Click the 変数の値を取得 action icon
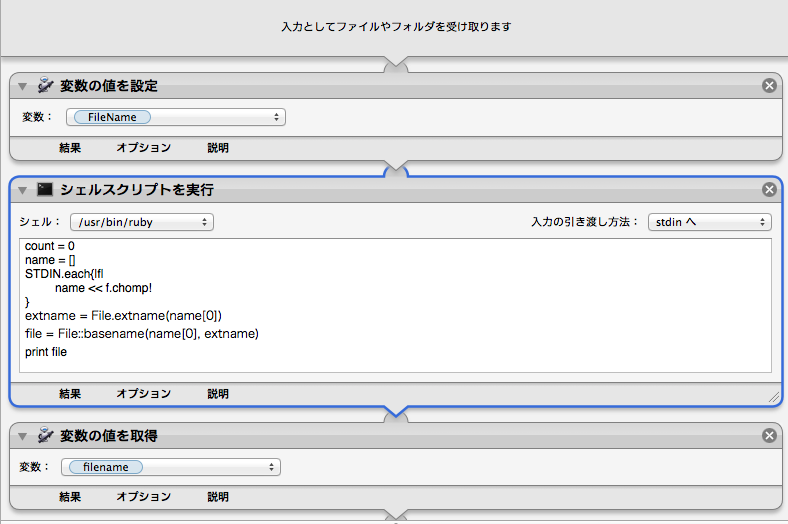The height and width of the screenshot is (524, 788). pos(45,435)
